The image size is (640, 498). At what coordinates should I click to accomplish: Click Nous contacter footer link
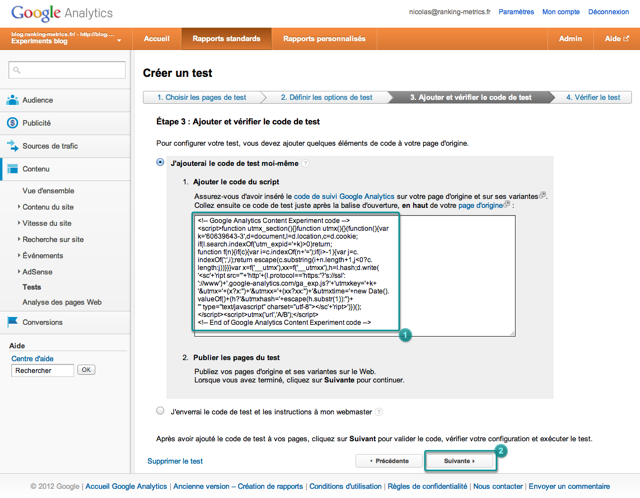coord(498,486)
